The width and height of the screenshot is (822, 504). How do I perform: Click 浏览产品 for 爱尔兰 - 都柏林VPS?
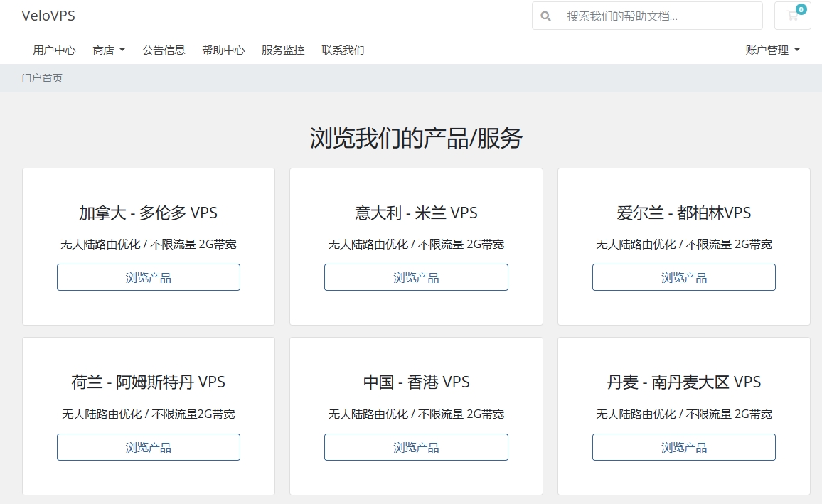click(683, 277)
